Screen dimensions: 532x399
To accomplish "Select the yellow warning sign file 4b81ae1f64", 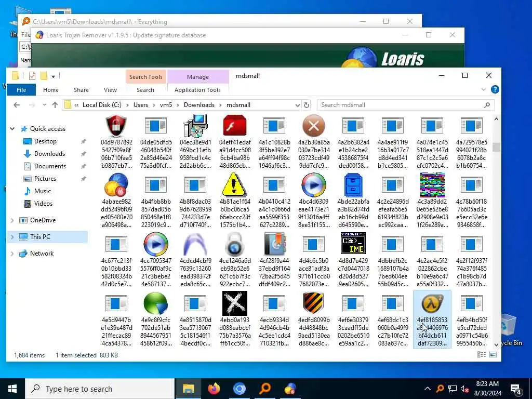I will tap(235, 201).
